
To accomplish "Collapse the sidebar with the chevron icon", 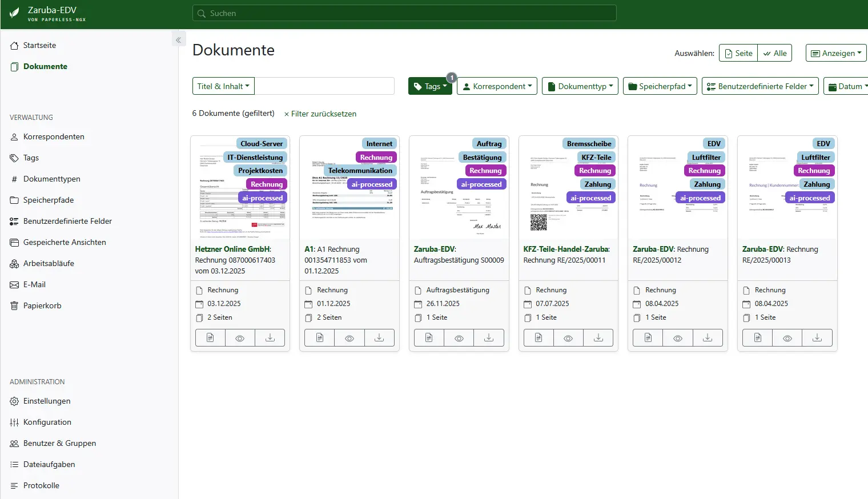I will [x=178, y=40].
